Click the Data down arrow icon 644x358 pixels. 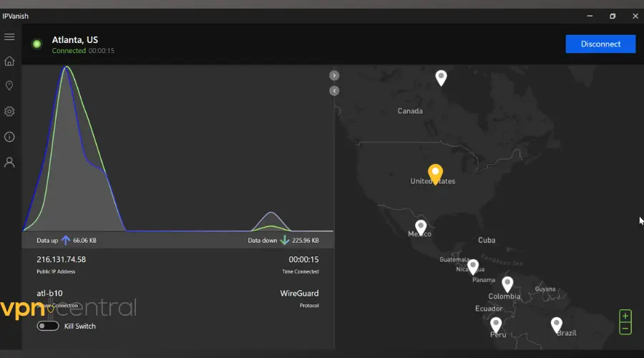285,240
